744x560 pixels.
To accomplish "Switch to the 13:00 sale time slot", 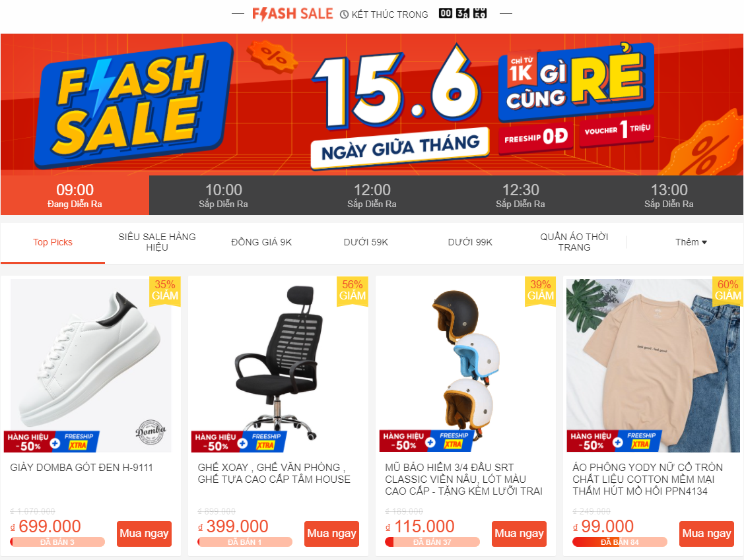I will 669,195.
